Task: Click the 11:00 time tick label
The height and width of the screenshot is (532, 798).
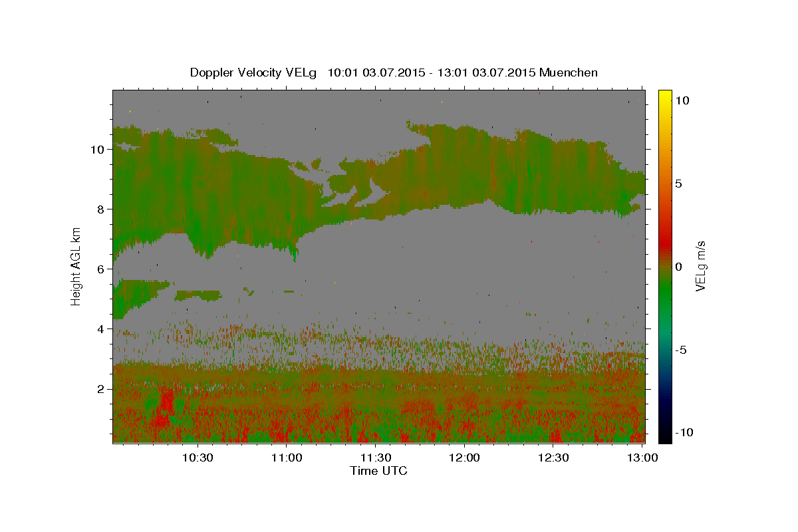Action: 287,458
